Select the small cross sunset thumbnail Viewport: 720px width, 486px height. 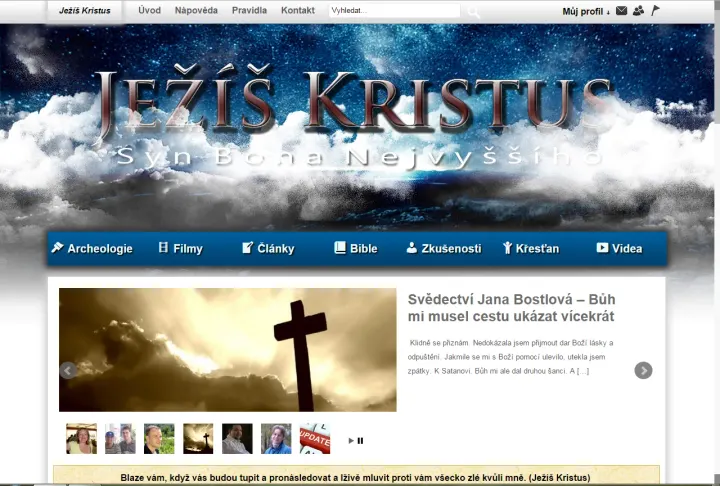pyautogui.click(x=198, y=439)
